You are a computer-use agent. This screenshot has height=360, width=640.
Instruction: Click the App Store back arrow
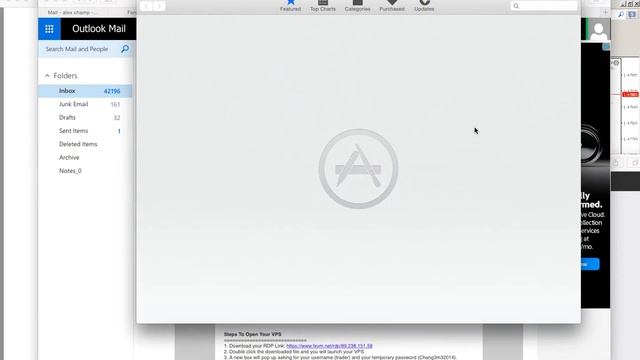[146, 6]
